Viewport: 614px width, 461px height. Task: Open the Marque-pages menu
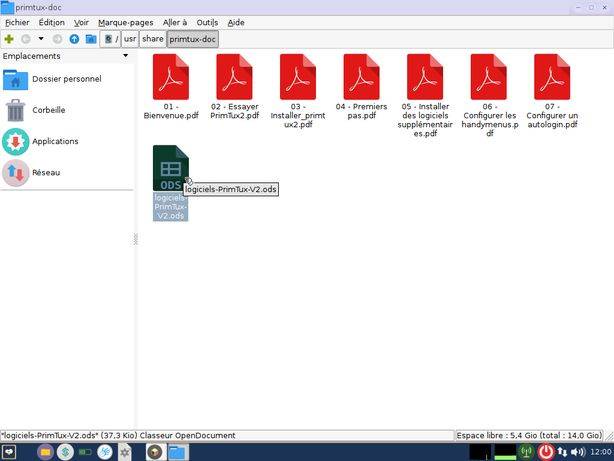[x=126, y=23]
